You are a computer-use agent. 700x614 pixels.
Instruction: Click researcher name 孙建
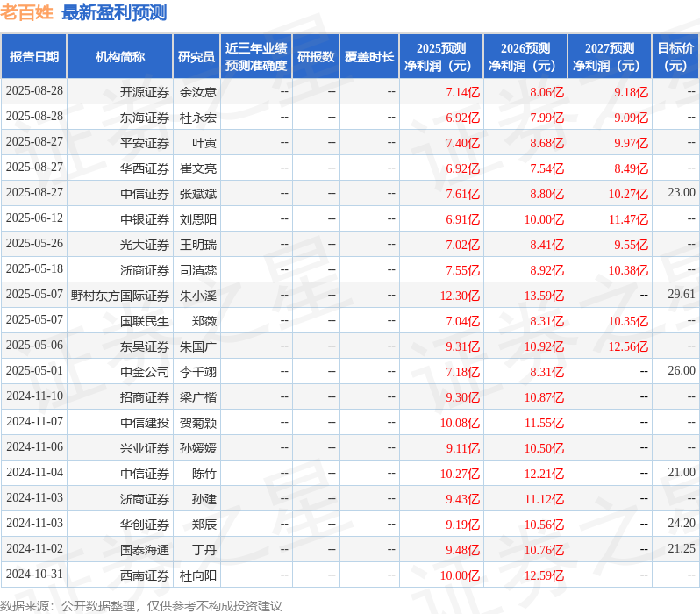pyautogui.click(x=204, y=499)
